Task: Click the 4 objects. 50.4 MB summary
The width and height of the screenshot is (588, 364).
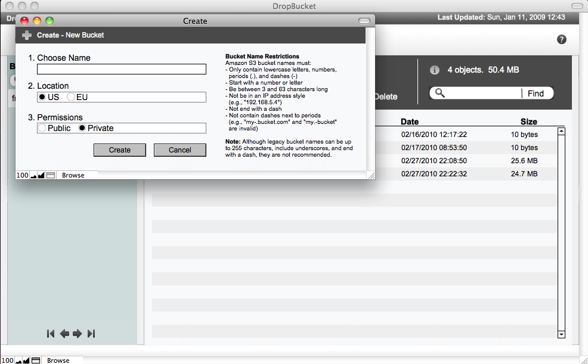Action: [x=484, y=70]
